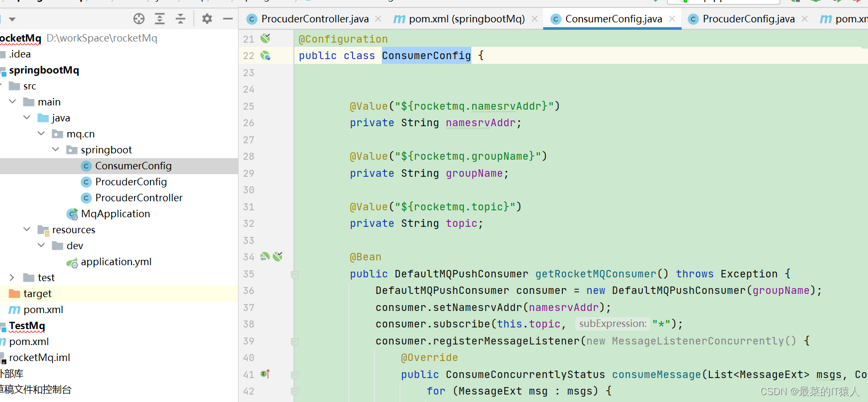Toggle code fold marker at line 41
Image resolution: width=868 pixels, height=402 pixels.
coord(294,375)
